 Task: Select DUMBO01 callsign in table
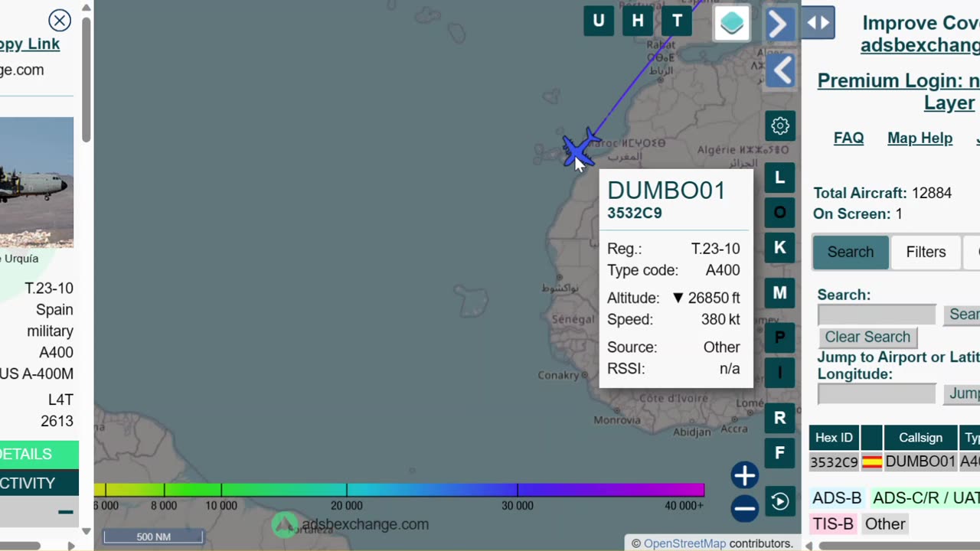[920, 461]
